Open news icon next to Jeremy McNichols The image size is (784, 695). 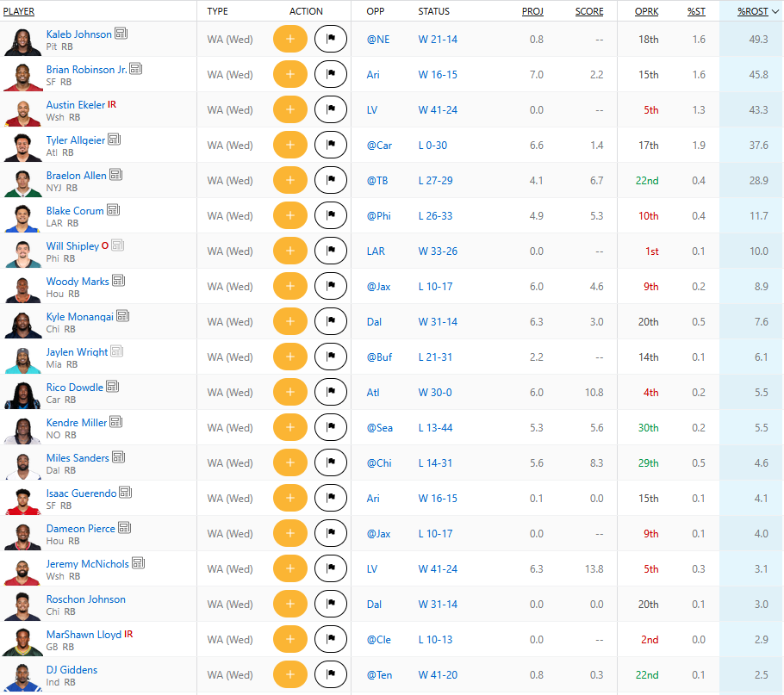tap(139, 563)
